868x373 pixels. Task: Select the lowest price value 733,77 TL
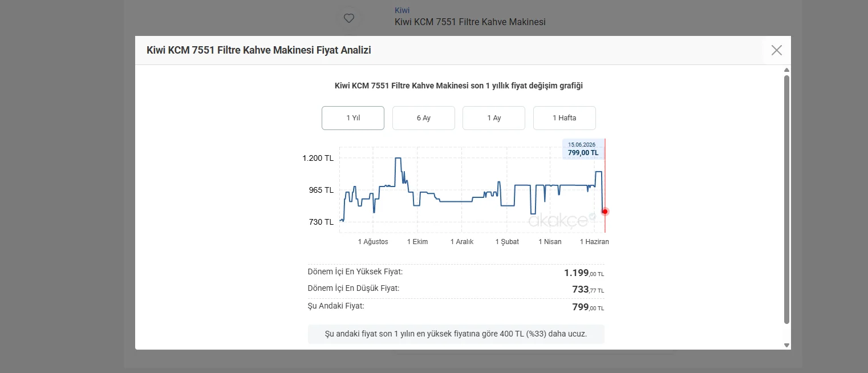pyautogui.click(x=588, y=290)
